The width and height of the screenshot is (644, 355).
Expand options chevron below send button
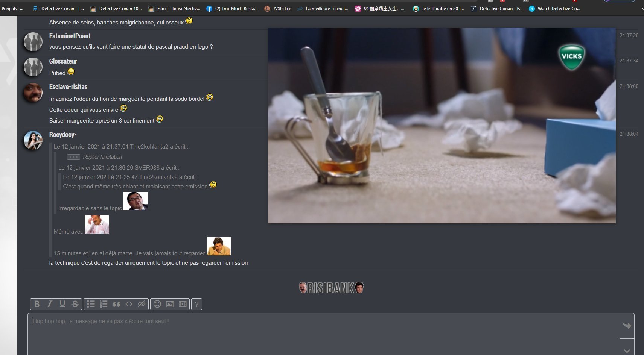(627, 350)
